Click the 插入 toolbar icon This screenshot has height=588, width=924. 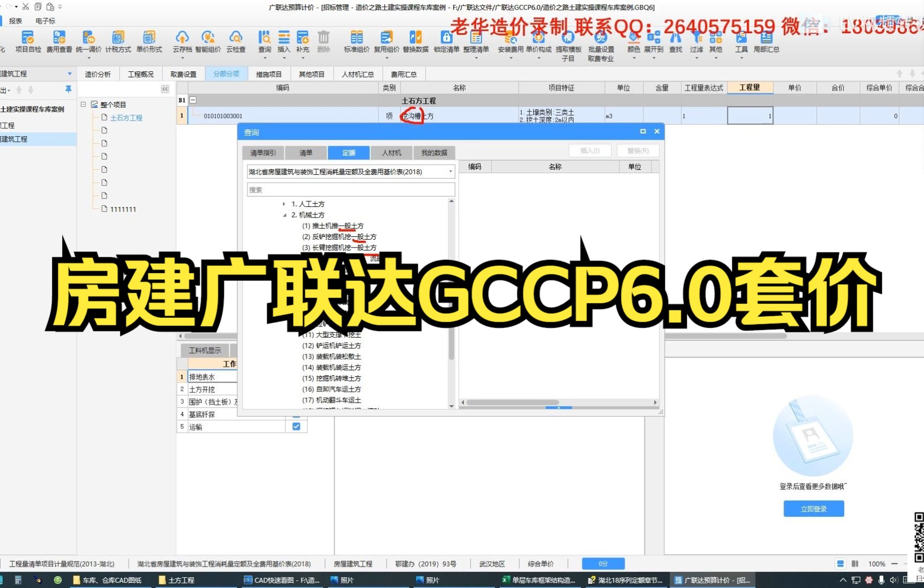[284, 42]
